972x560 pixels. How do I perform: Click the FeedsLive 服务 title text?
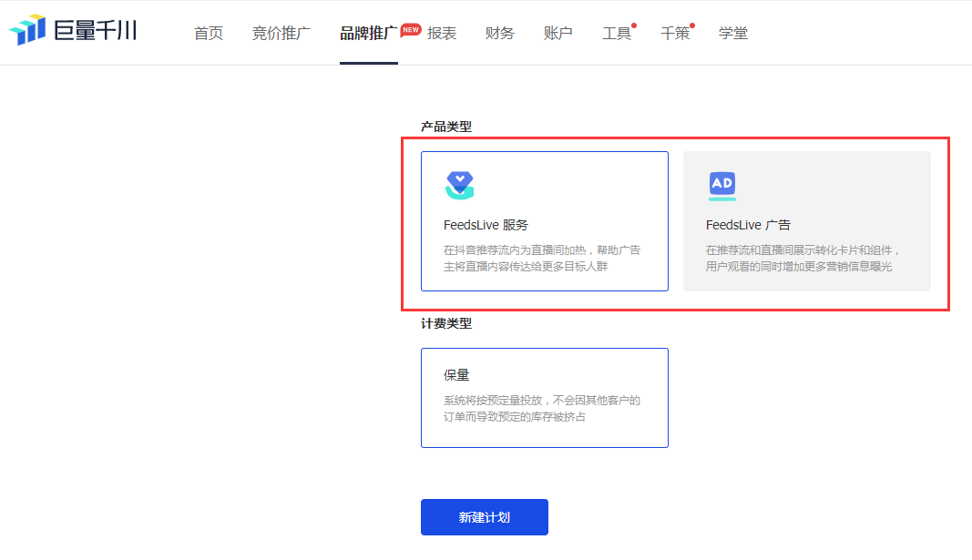click(486, 225)
